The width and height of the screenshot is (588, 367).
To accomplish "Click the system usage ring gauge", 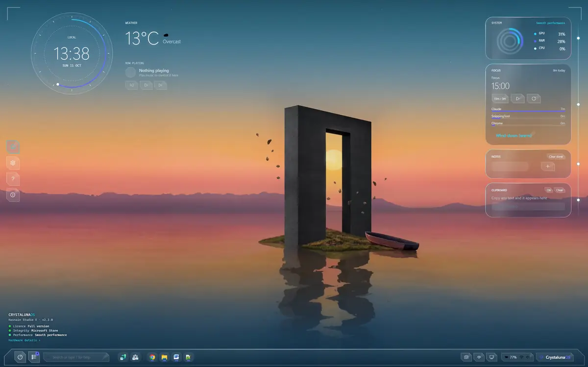I will pos(510,42).
